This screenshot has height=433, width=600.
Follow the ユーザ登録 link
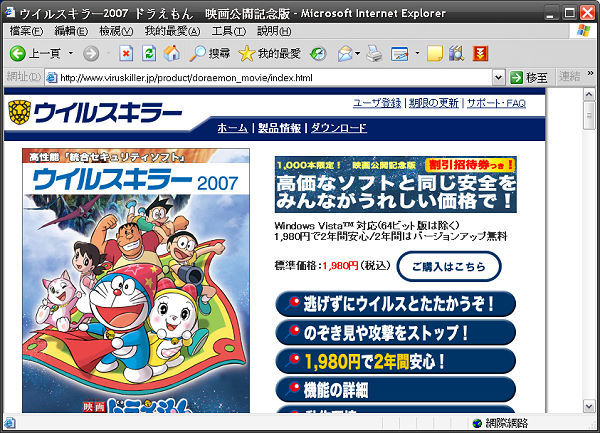(377, 103)
